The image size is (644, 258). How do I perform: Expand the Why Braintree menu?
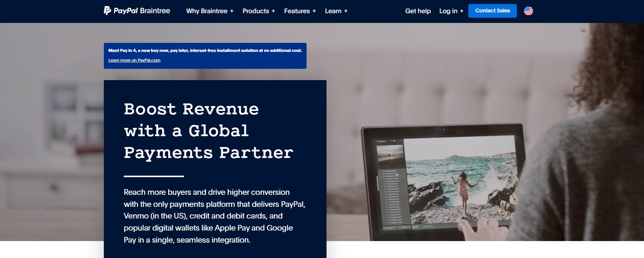pyautogui.click(x=210, y=11)
